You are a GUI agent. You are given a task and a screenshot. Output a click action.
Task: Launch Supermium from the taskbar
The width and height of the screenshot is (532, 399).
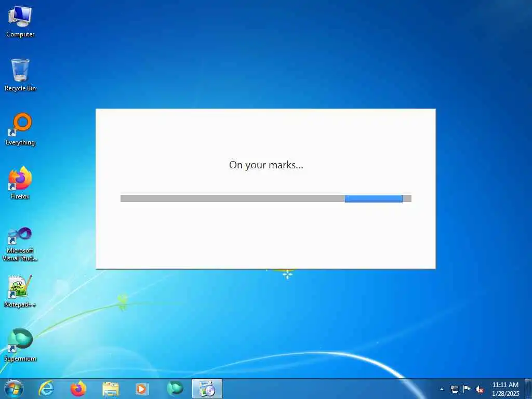(x=175, y=389)
